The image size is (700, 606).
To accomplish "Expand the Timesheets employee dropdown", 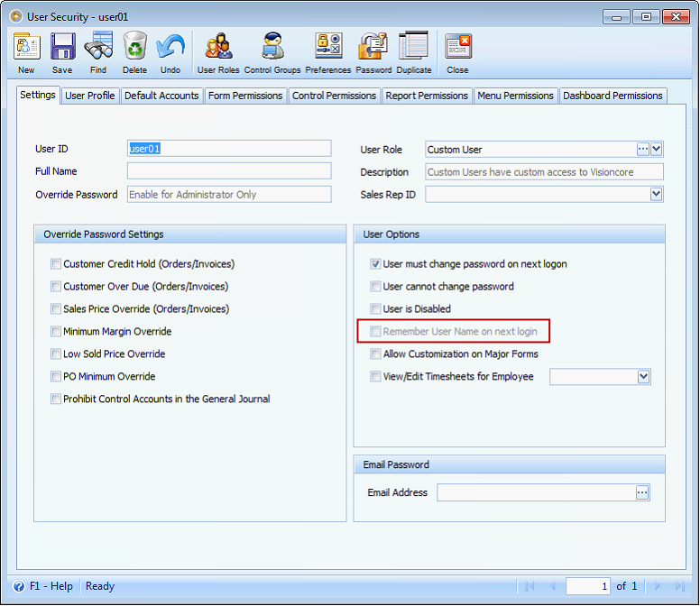I will click(643, 377).
